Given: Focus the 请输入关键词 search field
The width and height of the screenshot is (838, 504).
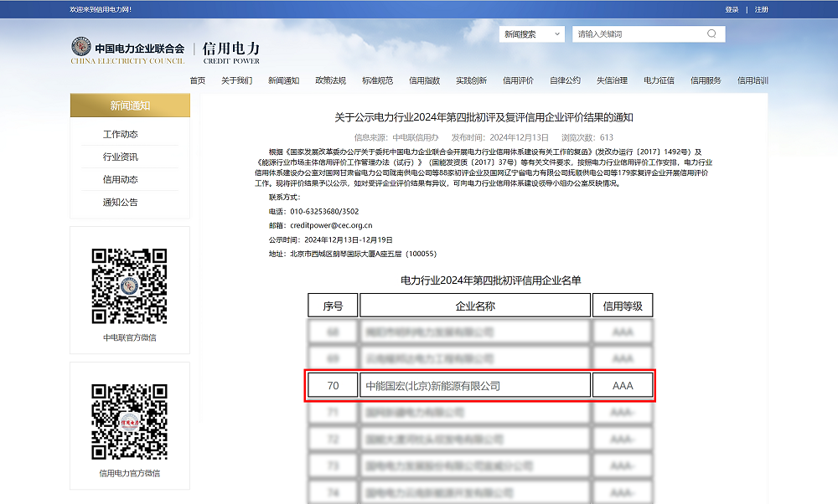Looking at the screenshot, I should pos(649,34).
